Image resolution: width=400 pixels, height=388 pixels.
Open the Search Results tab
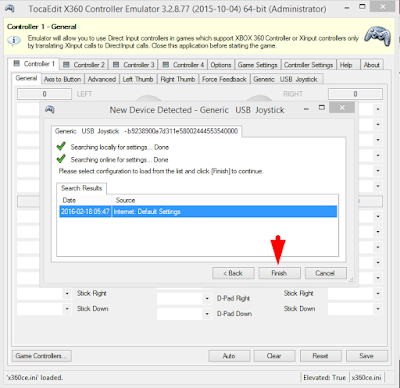(82, 188)
